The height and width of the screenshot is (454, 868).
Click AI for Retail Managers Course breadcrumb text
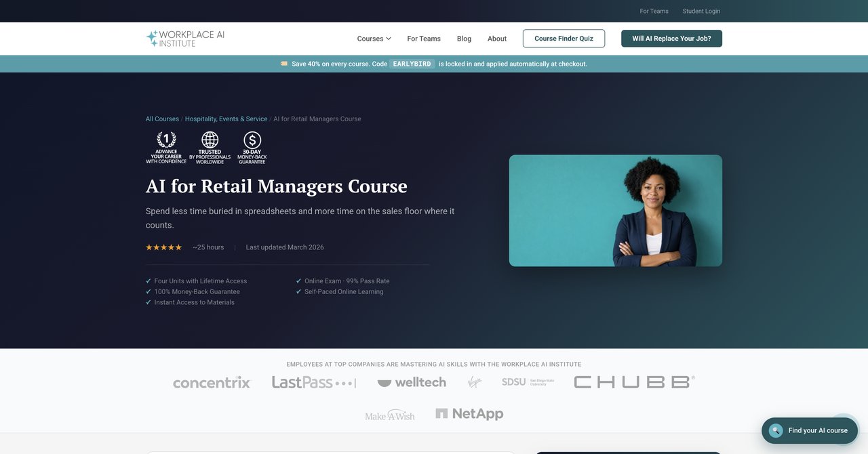pos(317,119)
